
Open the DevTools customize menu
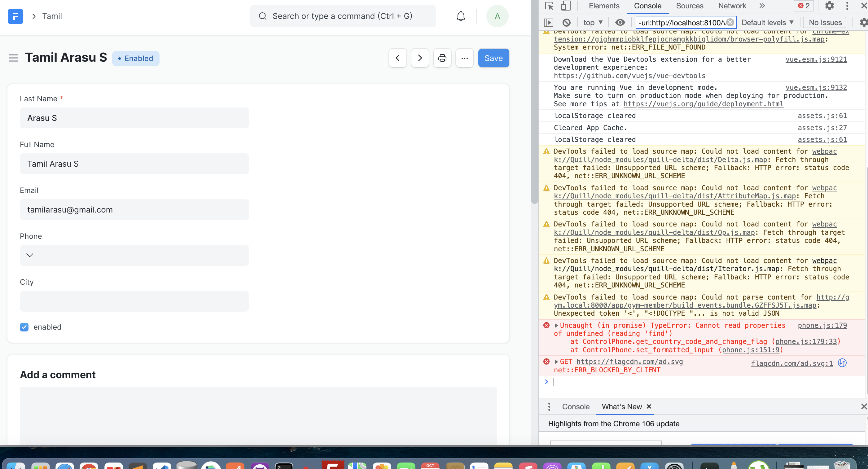(847, 6)
